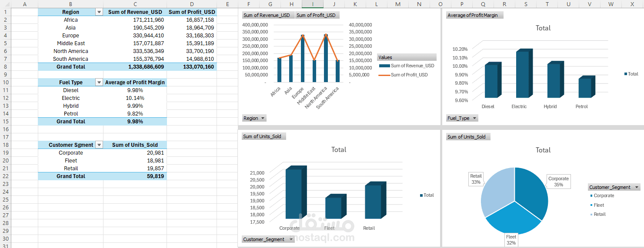Click the Sum of Revenue_USD legend swatch
This screenshot has width=644, height=248.
pyautogui.click(x=384, y=66)
